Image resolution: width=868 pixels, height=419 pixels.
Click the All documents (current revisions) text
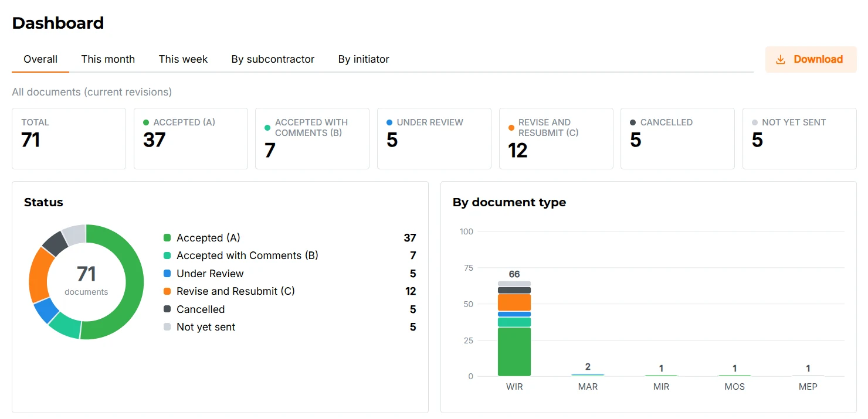pos(92,92)
